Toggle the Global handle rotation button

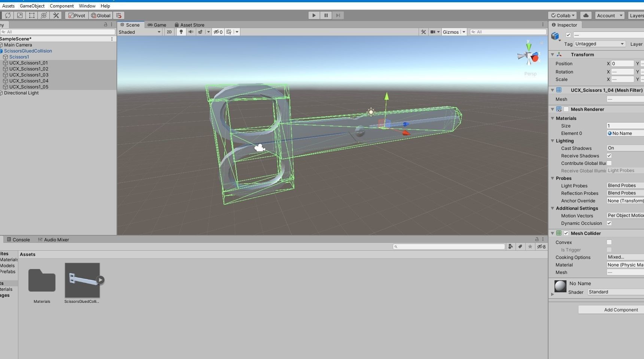click(101, 15)
